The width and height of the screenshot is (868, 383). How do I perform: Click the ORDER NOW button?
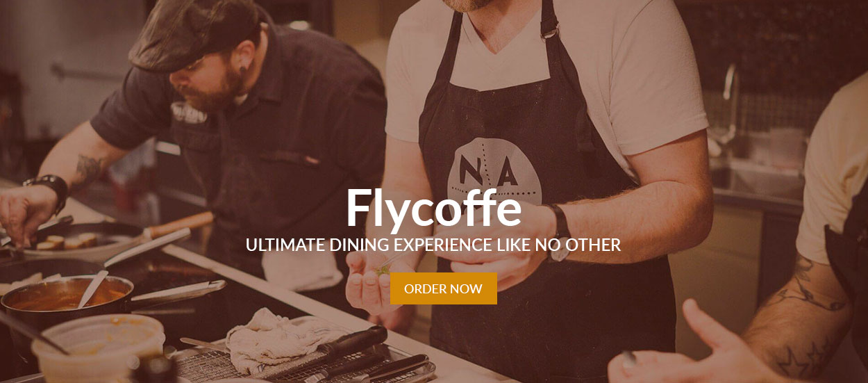click(443, 288)
